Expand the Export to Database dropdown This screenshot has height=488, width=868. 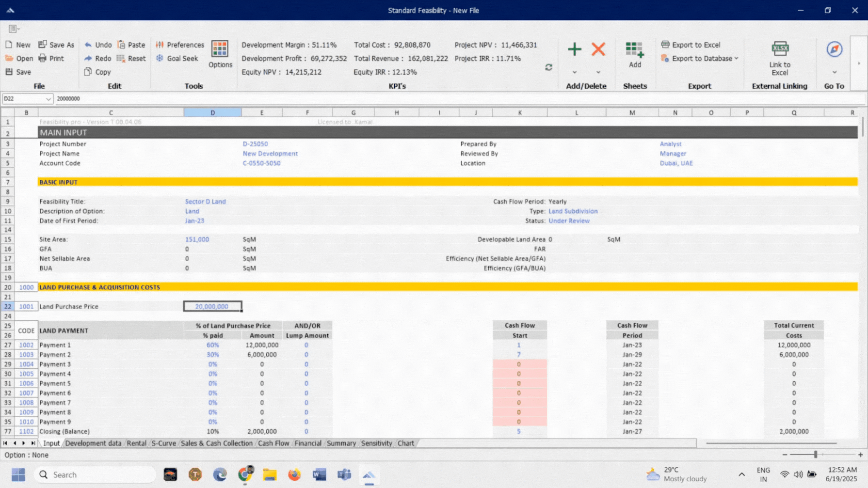click(x=736, y=58)
